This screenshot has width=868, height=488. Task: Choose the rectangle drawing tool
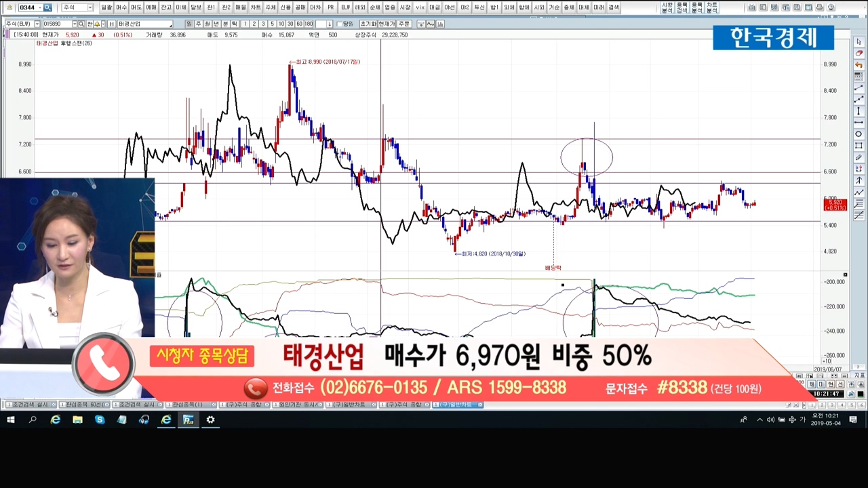pyautogui.click(x=859, y=146)
